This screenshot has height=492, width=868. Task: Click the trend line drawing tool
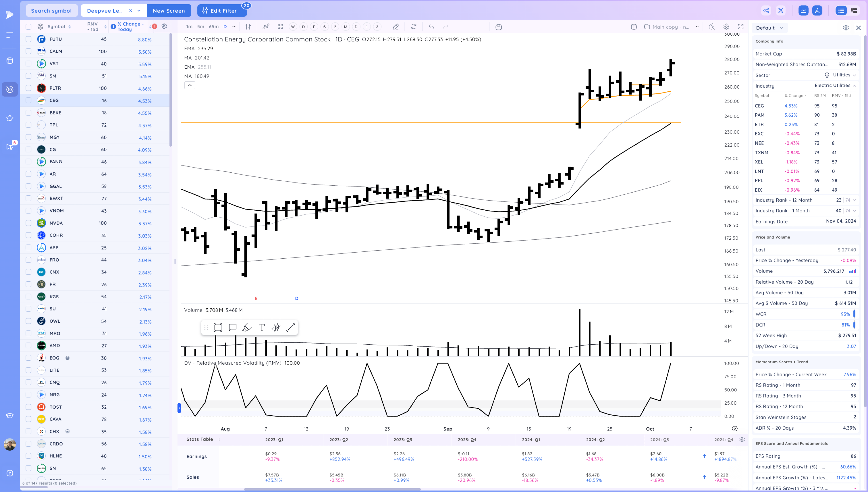(x=290, y=327)
